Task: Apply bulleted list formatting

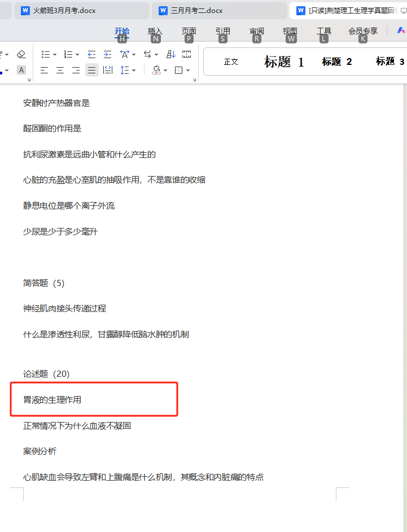Action: (46, 54)
